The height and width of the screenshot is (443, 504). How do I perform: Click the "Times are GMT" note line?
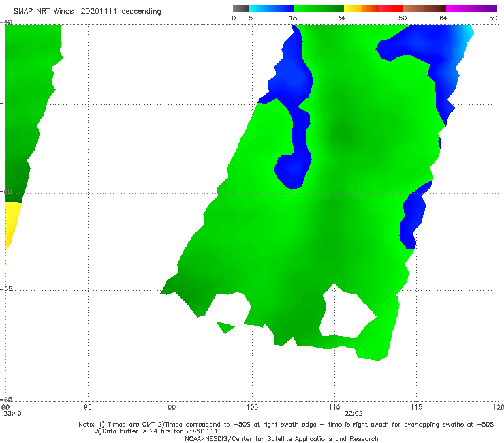click(x=286, y=425)
